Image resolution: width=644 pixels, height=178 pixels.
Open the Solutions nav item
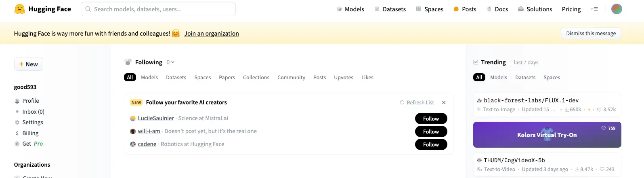[x=535, y=9]
